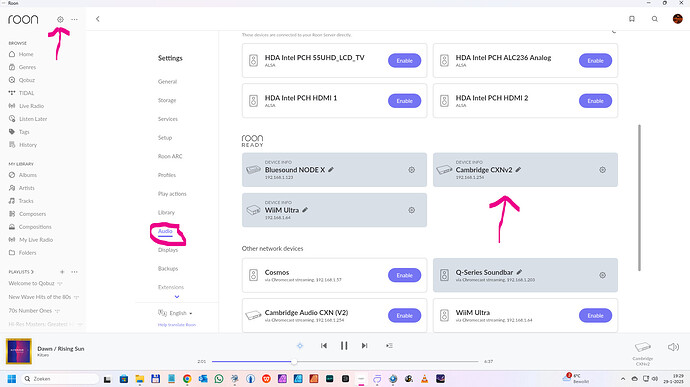Go back with the left arrow
This screenshot has width=690, height=387.
point(98,19)
